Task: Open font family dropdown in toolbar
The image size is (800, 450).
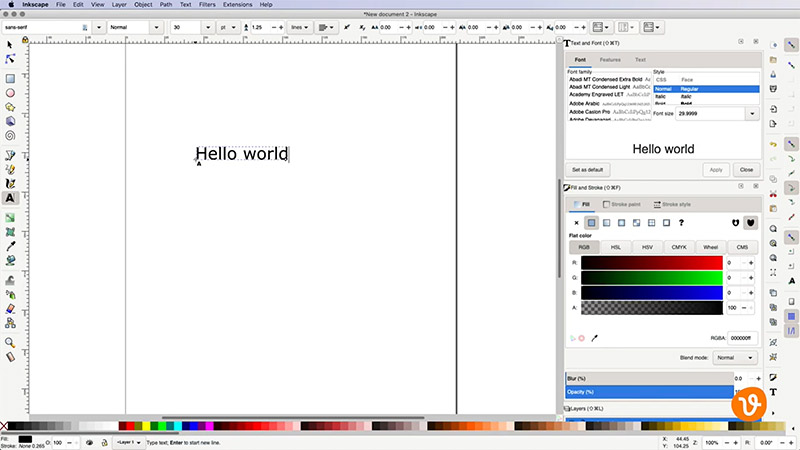Action: tap(99, 27)
